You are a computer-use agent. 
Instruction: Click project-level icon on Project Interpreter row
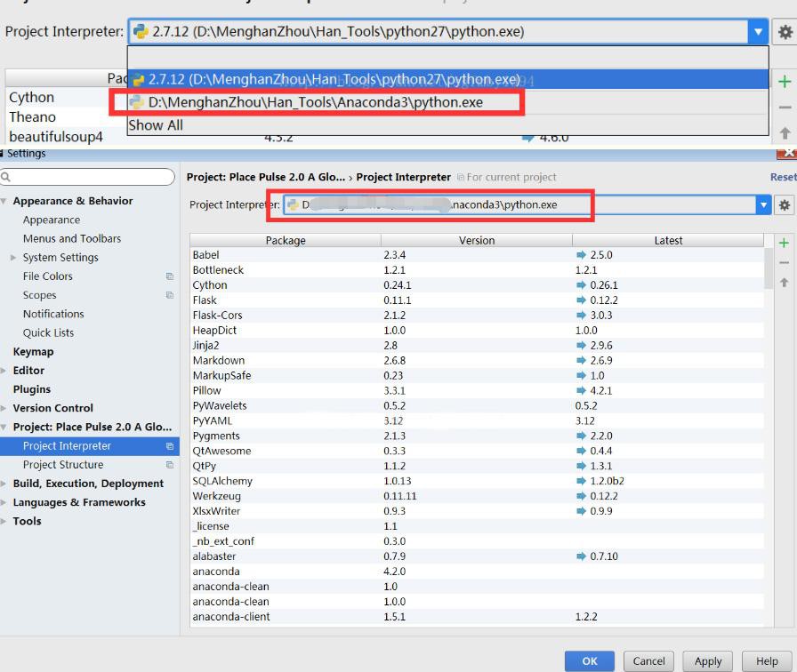[x=170, y=446]
